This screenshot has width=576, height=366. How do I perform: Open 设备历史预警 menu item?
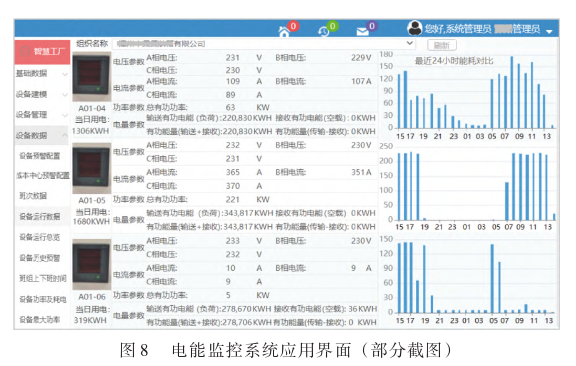(40, 258)
